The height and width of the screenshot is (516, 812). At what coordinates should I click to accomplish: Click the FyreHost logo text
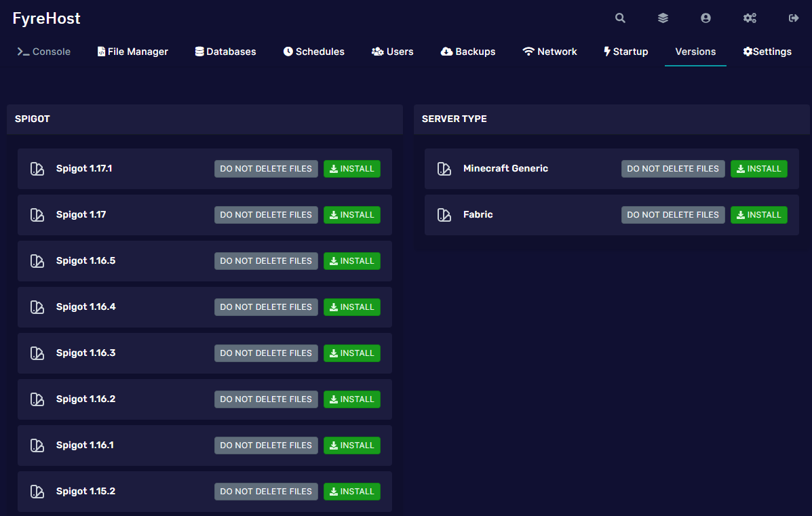click(x=46, y=18)
